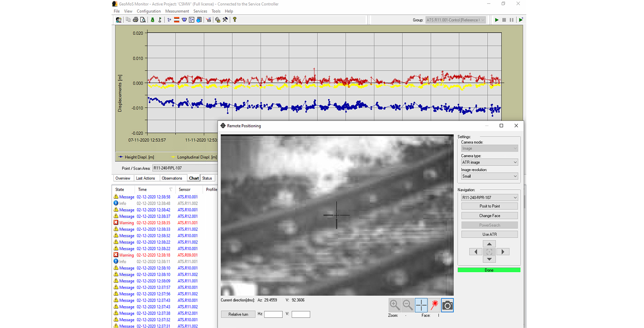Turn telescope left with left arrow button
The width and height of the screenshot is (644, 328).
click(x=476, y=252)
